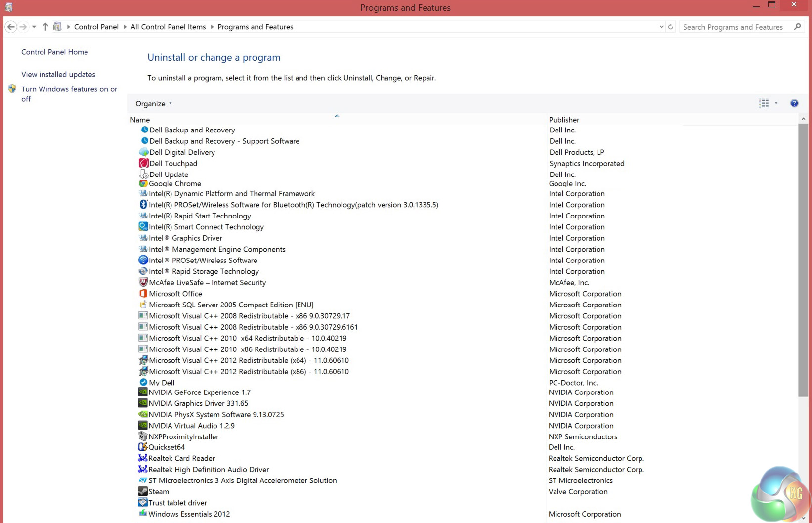The width and height of the screenshot is (812, 523).
Task: Click the Windows Essentials 2012 icon
Action: 143,514
